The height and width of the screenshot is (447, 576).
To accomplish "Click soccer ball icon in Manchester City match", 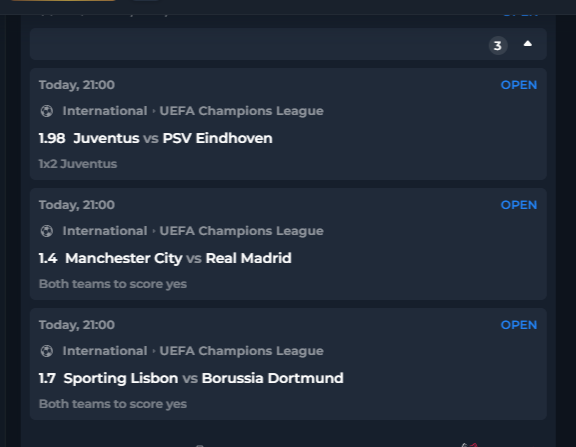I will pos(47,231).
